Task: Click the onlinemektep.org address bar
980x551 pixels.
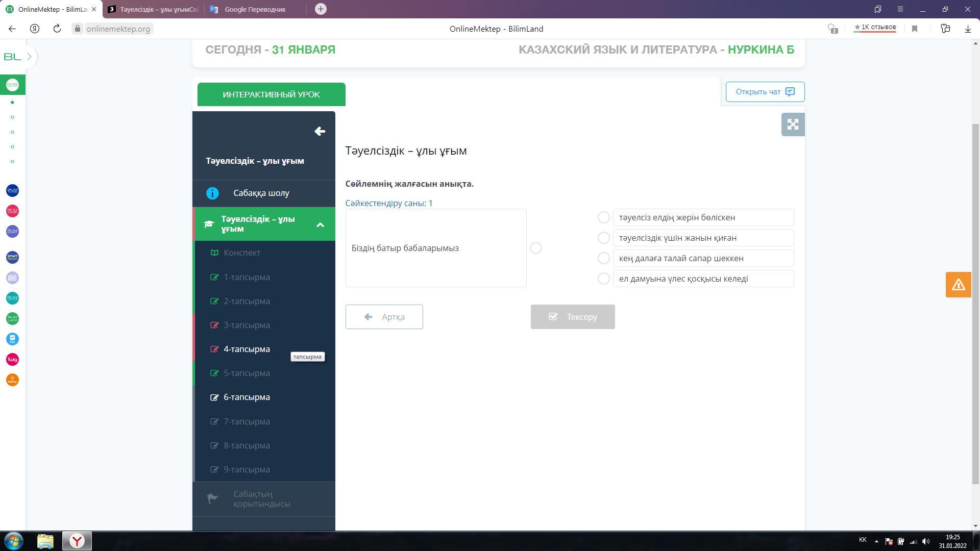Action: [118, 29]
